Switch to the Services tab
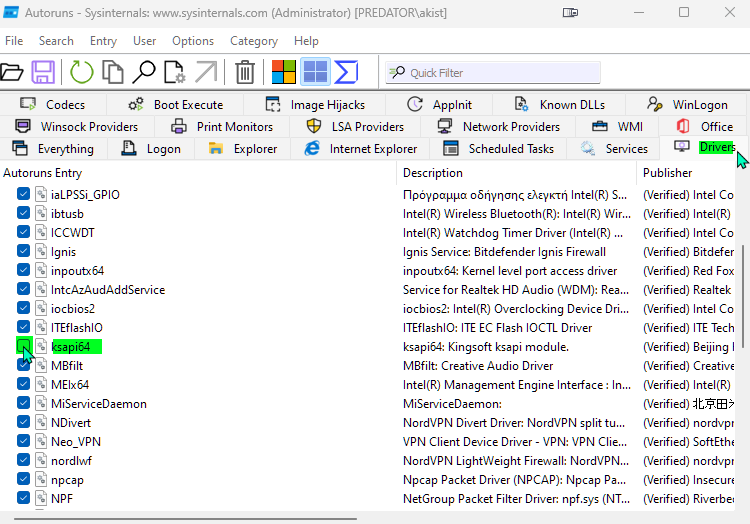The image size is (750, 524). pyautogui.click(x=614, y=149)
